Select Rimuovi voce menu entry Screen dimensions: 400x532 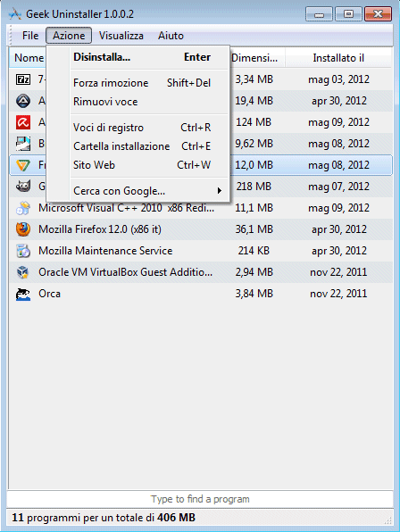(x=138, y=102)
